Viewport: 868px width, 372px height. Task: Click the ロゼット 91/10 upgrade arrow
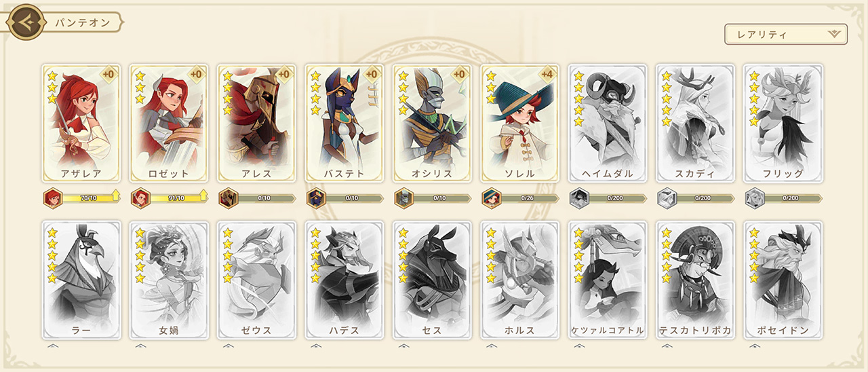[203, 198]
